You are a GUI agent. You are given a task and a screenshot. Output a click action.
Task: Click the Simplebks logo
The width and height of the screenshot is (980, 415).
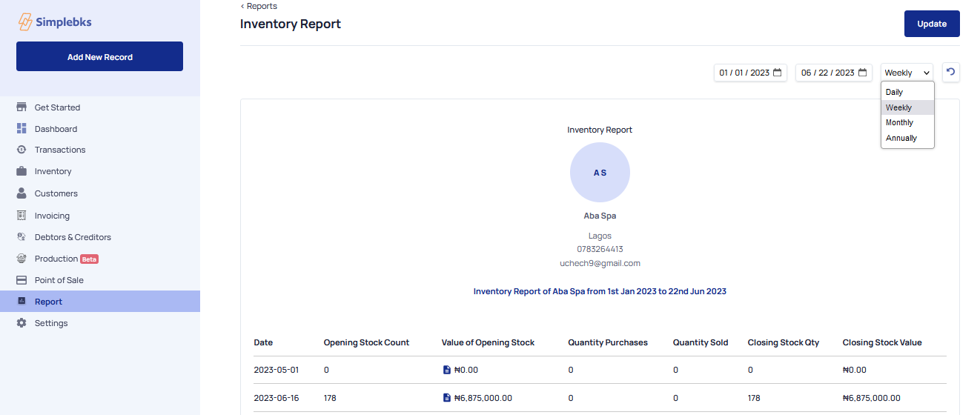(54, 22)
